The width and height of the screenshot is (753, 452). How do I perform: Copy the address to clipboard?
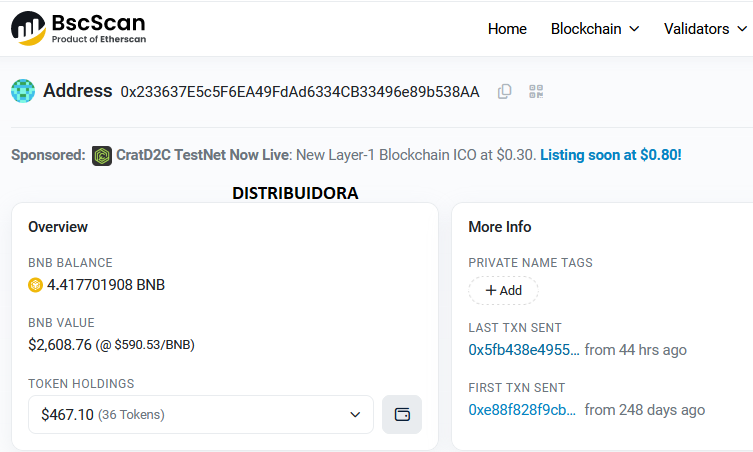tap(505, 91)
